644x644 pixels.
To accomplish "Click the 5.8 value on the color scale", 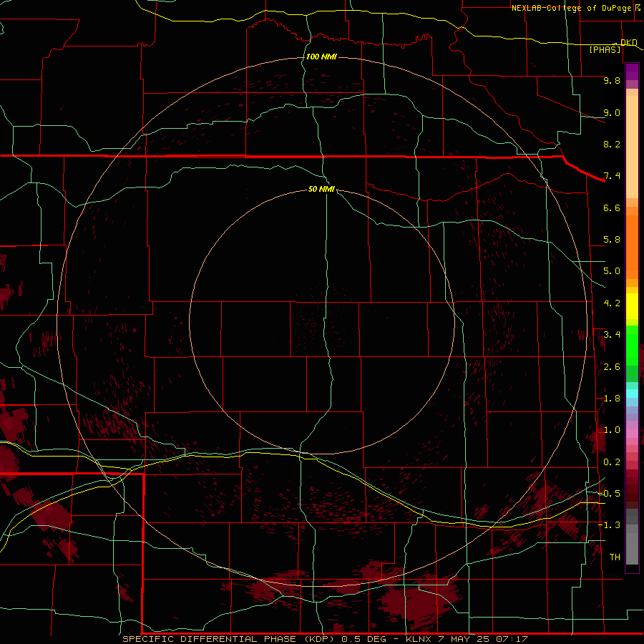I will (612, 240).
